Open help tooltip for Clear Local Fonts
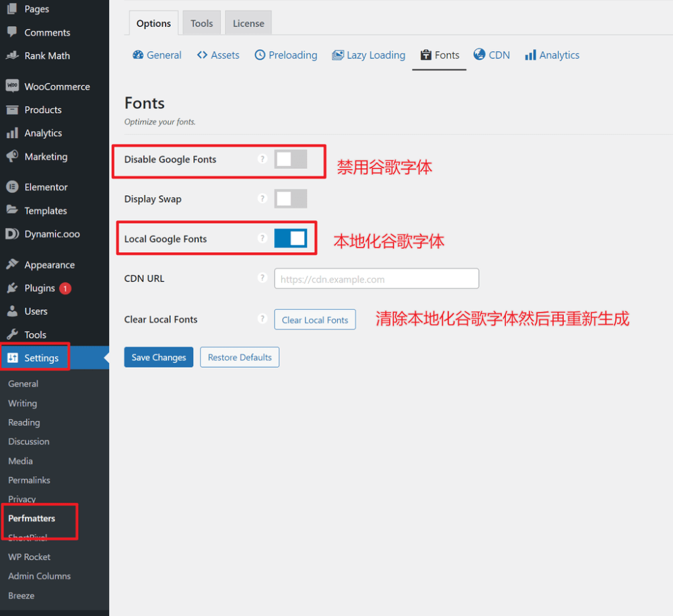This screenshot has height=616, width=673. 262,319
